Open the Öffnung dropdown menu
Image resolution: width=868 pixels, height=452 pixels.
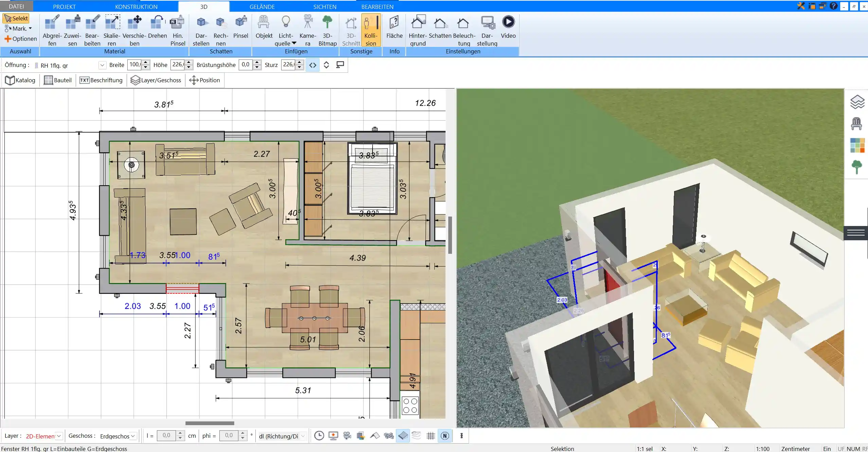coord(102,64)
